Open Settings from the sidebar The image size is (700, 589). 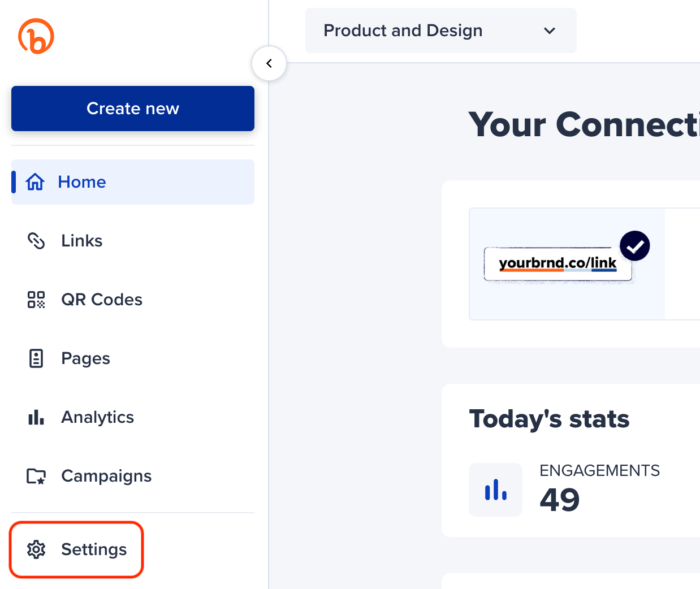click(94, 549)
